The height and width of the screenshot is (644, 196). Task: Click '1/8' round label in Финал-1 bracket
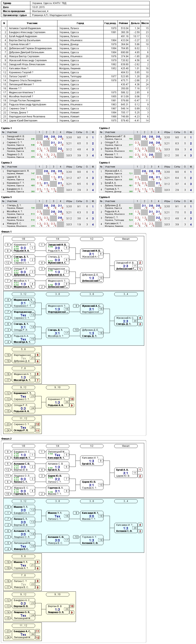tap(23, 239)
